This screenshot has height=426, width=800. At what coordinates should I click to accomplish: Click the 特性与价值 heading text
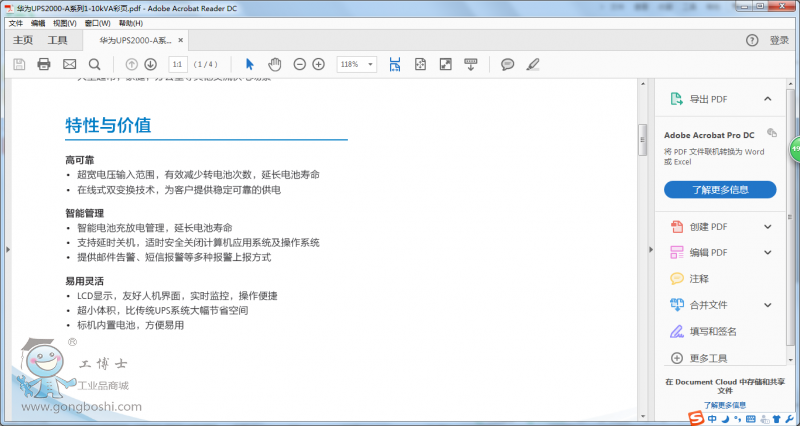point(108,125)
